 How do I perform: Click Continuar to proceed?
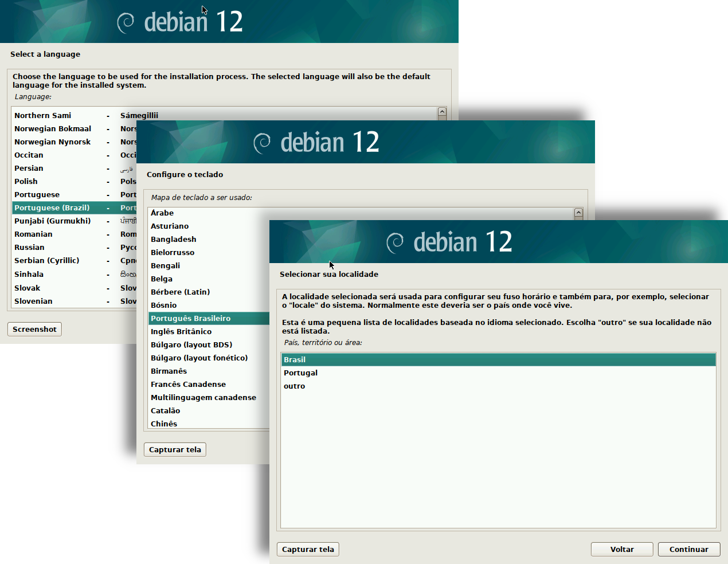[689, 549]
